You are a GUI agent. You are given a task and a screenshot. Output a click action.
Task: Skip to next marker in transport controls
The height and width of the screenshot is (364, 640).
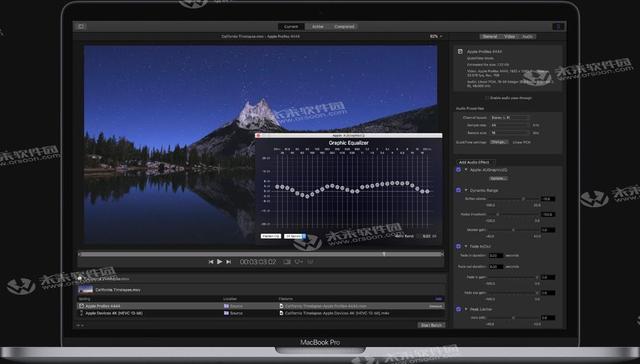click(229, 262)
